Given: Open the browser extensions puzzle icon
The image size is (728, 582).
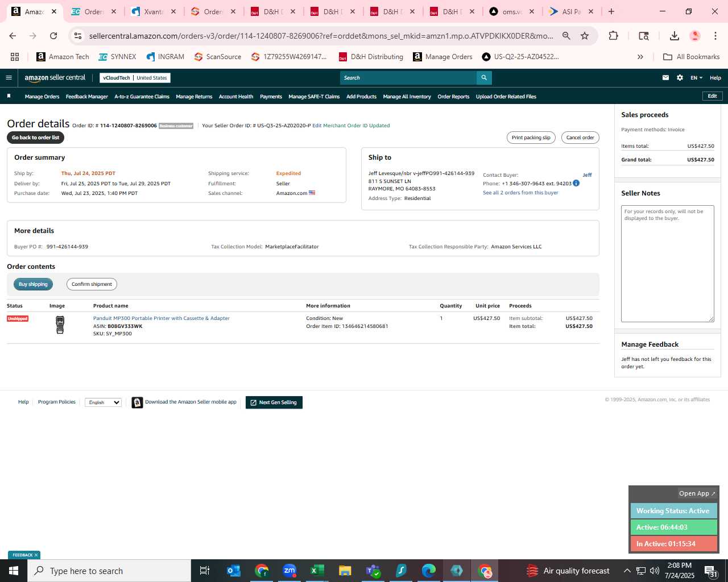Looking at the screenshot, I should (x=613, y=36).
